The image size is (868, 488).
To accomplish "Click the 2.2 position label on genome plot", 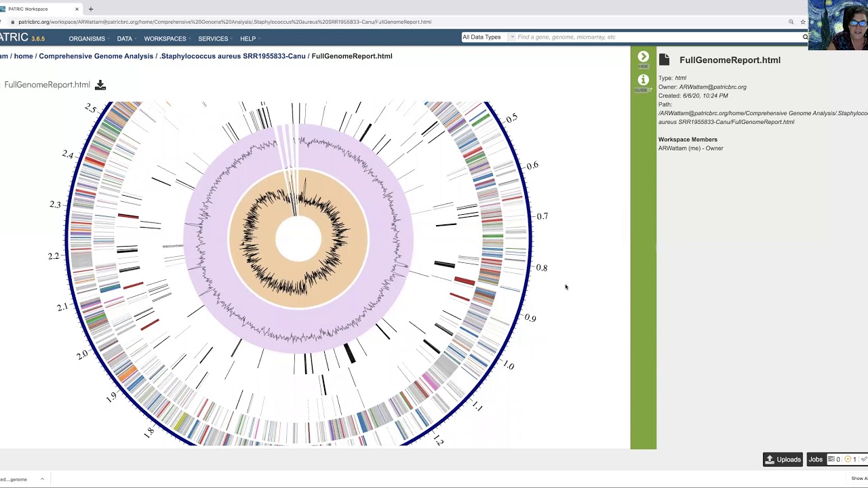I will [54, 256].
